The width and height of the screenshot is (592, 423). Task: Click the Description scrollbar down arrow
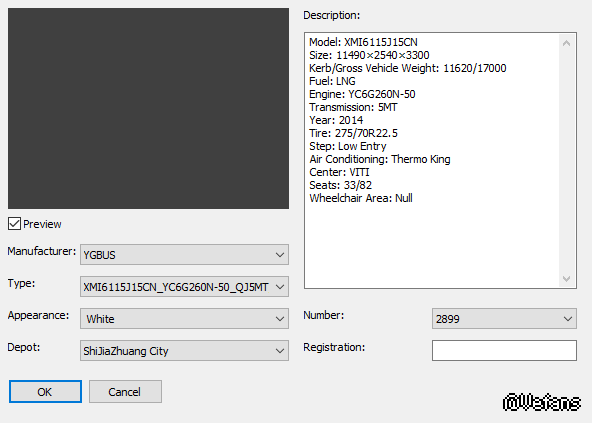coord(566,279)
